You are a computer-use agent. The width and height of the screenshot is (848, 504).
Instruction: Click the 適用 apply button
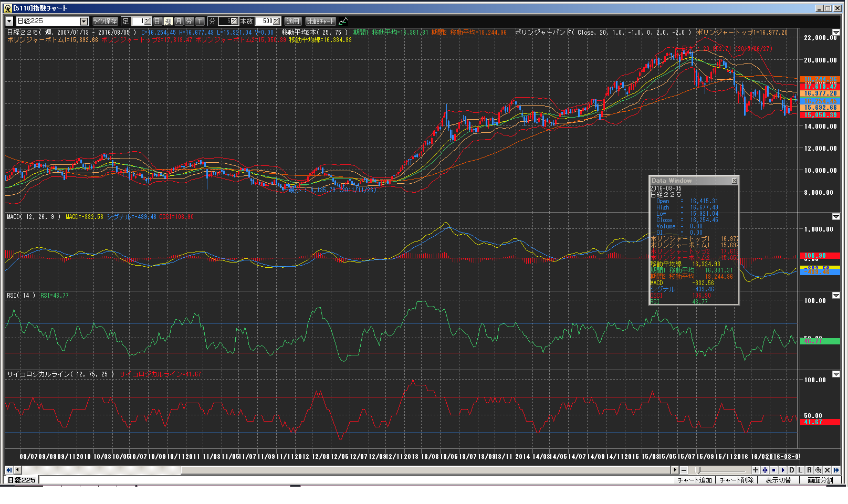pyautogui.click(x=292, y=21)
